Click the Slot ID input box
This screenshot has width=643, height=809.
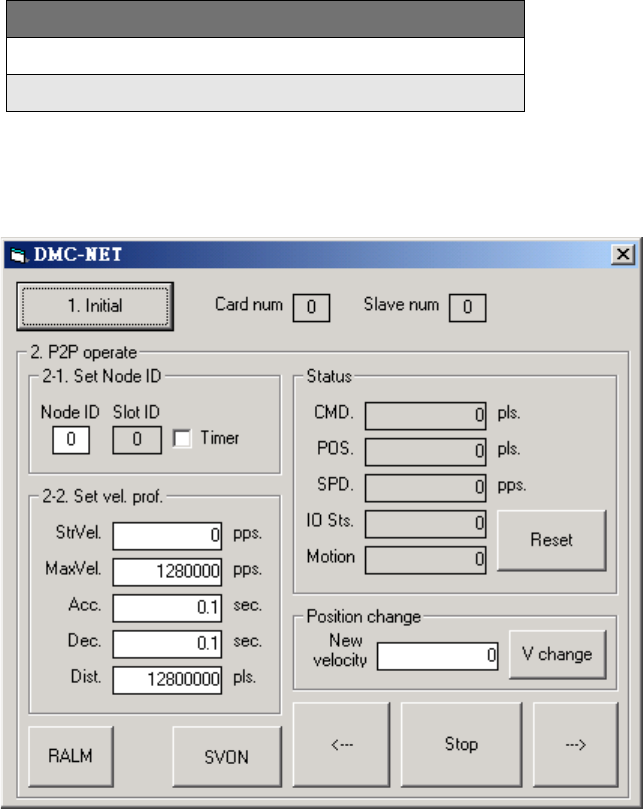(x=137, y=440)
